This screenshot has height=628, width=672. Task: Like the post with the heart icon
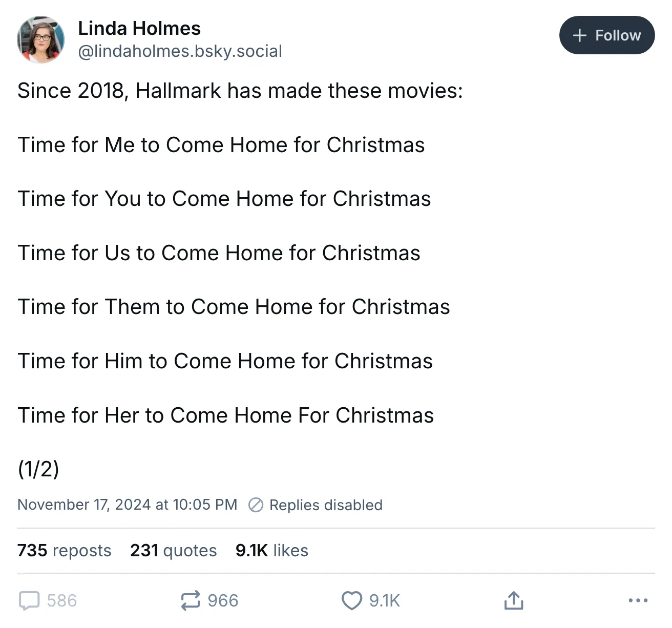tap(352, 600)
